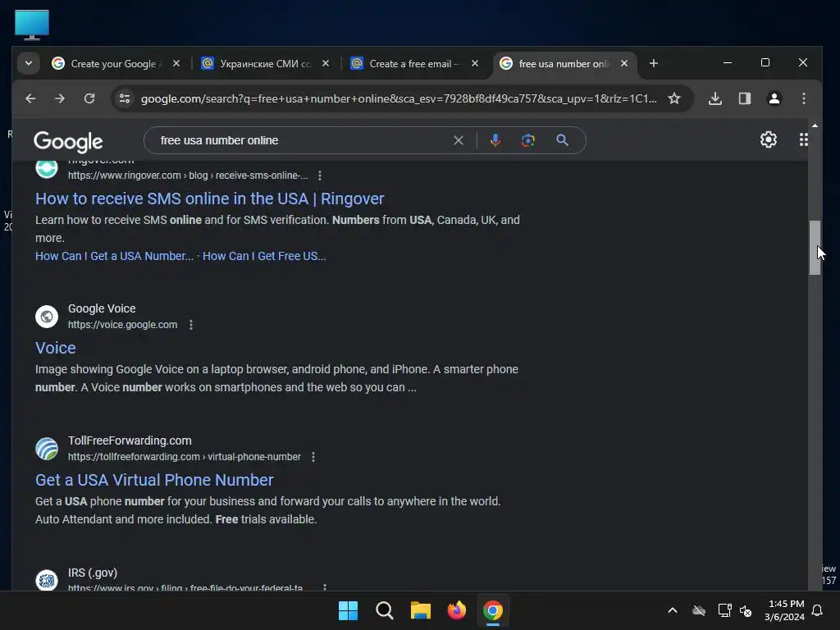
Task: Toggle Chrome side panel
Action: [x=745, y=98]
